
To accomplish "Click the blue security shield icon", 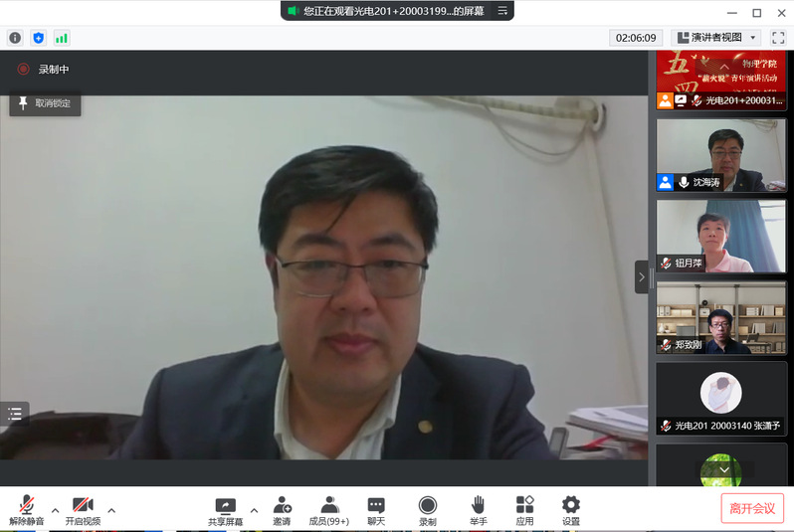I will pos(39,38).
